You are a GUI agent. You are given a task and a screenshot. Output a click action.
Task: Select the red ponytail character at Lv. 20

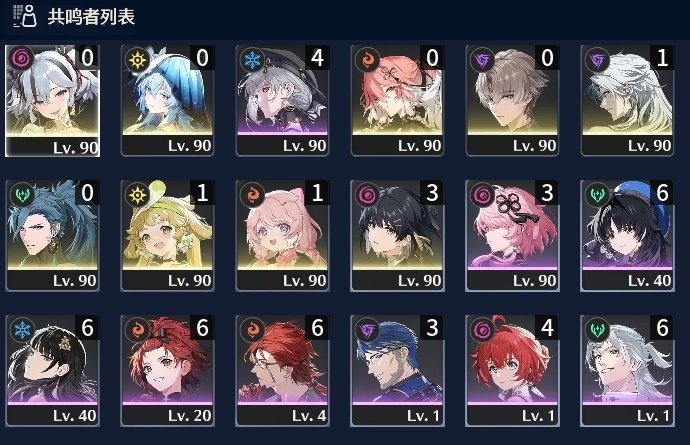click(x=167, y=371)
